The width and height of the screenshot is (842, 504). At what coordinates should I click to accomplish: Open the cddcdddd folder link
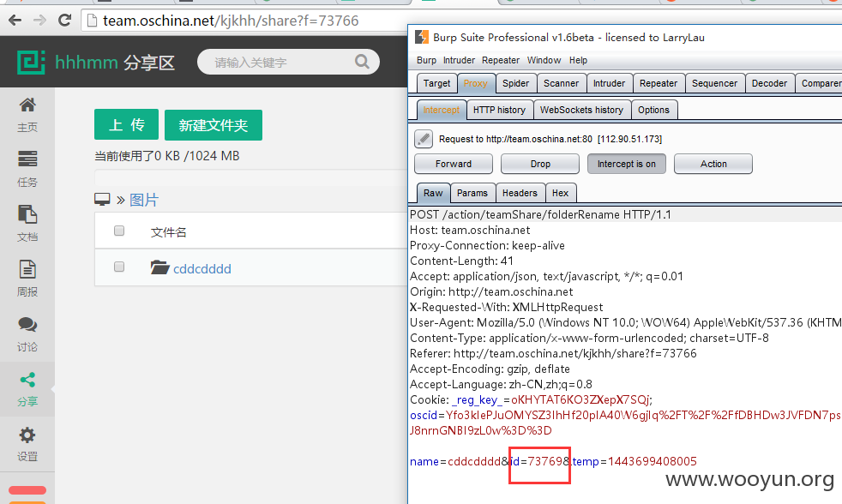pos(201,268)
